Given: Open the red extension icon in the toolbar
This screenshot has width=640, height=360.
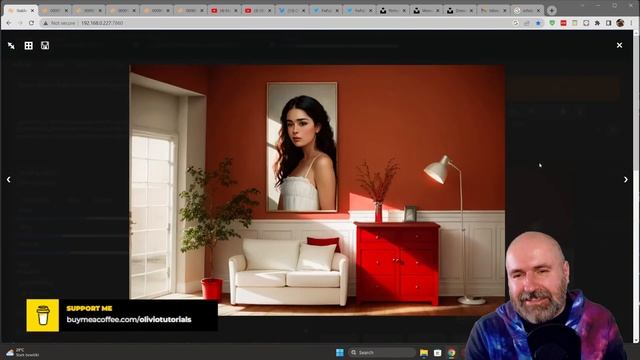Looking at the screenshot, I should tap(564, 23).
